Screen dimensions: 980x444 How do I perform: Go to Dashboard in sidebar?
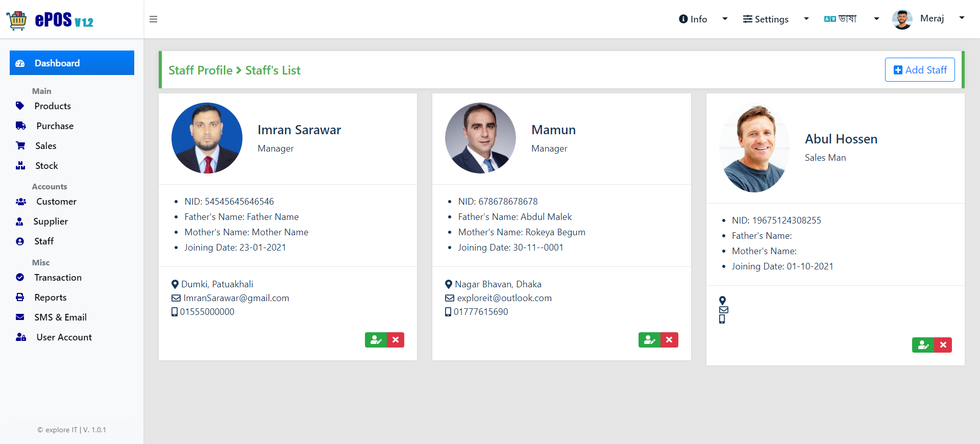[x=72, y=63]
